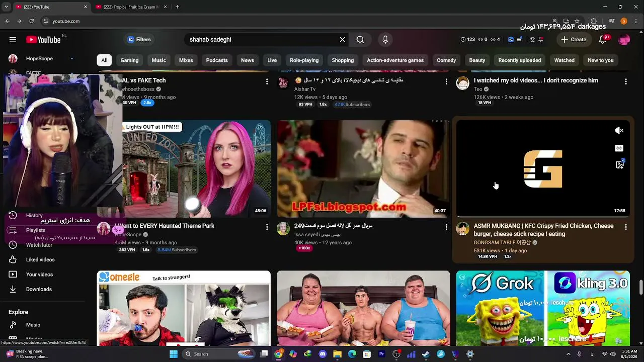Open Discord from the taskbar
This screenshot has height=362, width=644.
pos(323,354)
